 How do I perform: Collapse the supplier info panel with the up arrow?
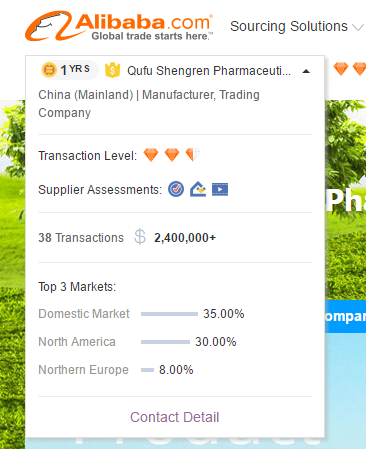(306, 71)
